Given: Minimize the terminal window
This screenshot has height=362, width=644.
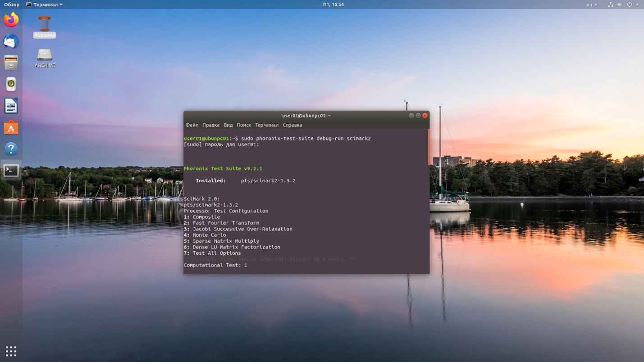Looking at the screenshot, I should click(x=411, y=116).
